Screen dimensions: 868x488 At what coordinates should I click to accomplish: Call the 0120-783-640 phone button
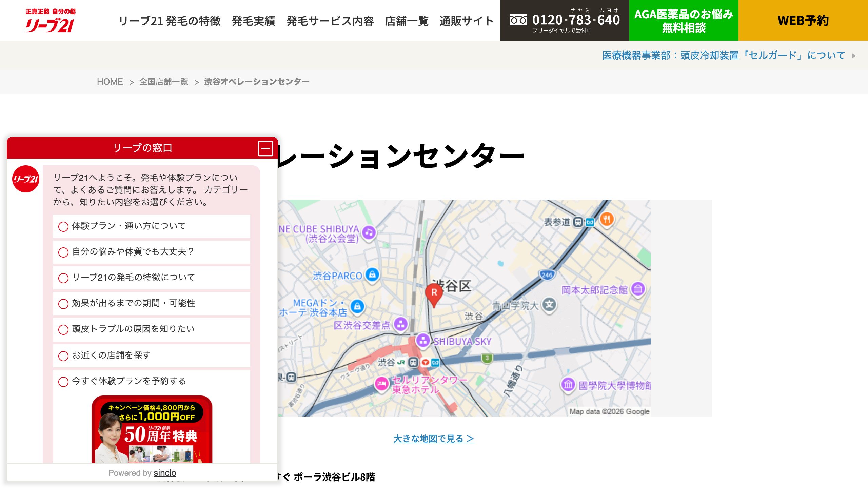click(565, 20)
